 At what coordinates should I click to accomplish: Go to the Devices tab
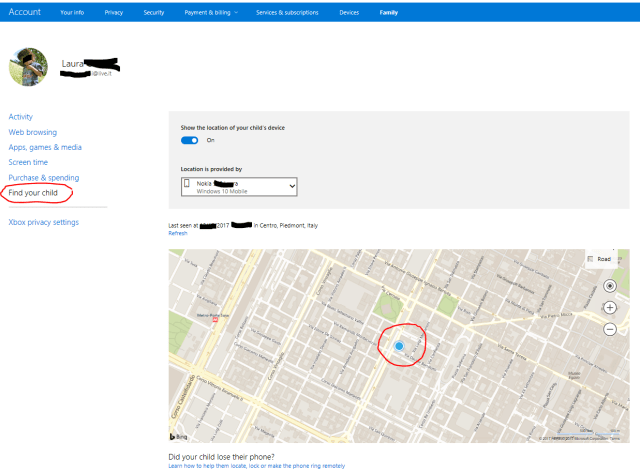click(349, 12)
